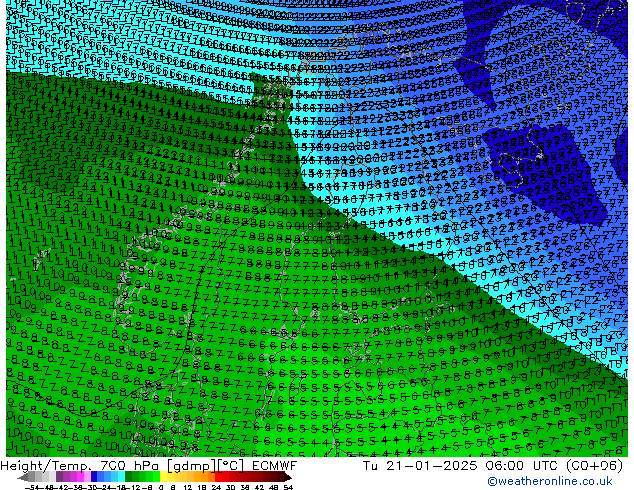Screen dimensions: 634x490
Task: Pick the orange swatch on the legend
Action: 205,476
